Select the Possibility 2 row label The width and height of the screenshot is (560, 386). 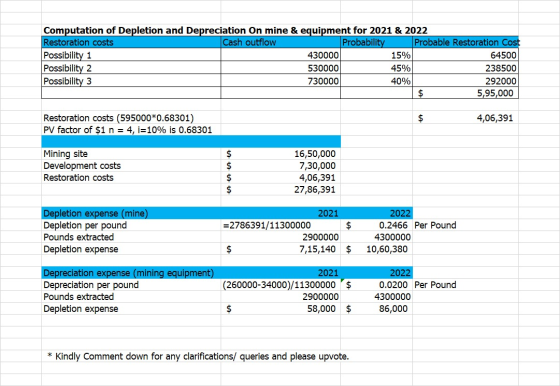click(67, 68)
